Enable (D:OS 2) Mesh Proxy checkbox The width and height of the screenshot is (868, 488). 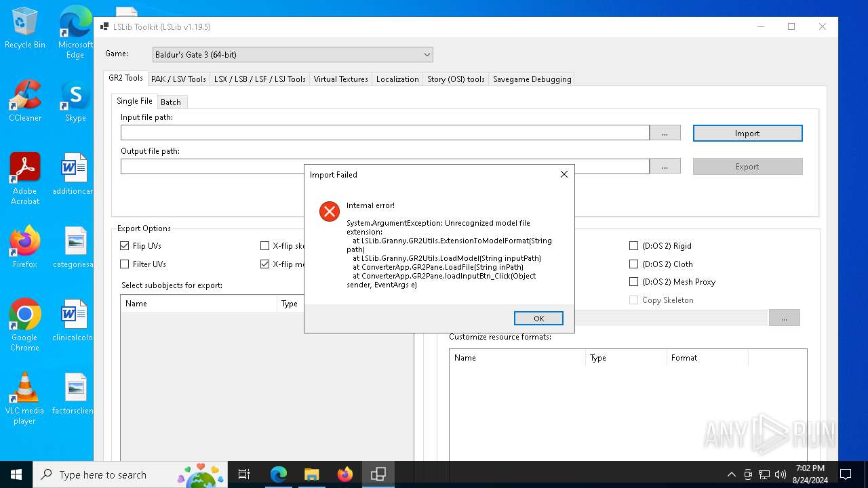(x=633, y=282)
